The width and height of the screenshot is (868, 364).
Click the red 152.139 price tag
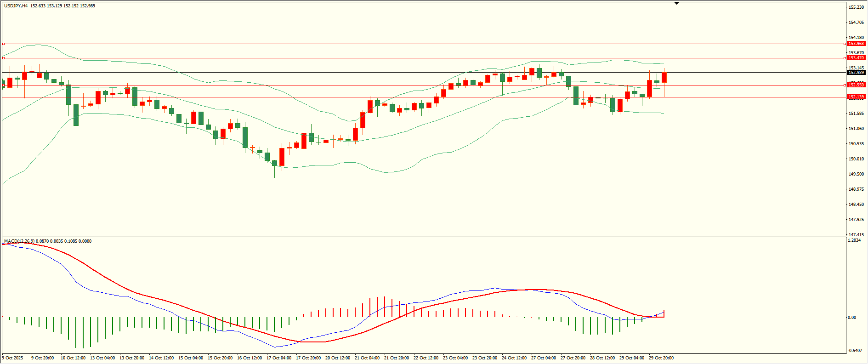[856, 97]
